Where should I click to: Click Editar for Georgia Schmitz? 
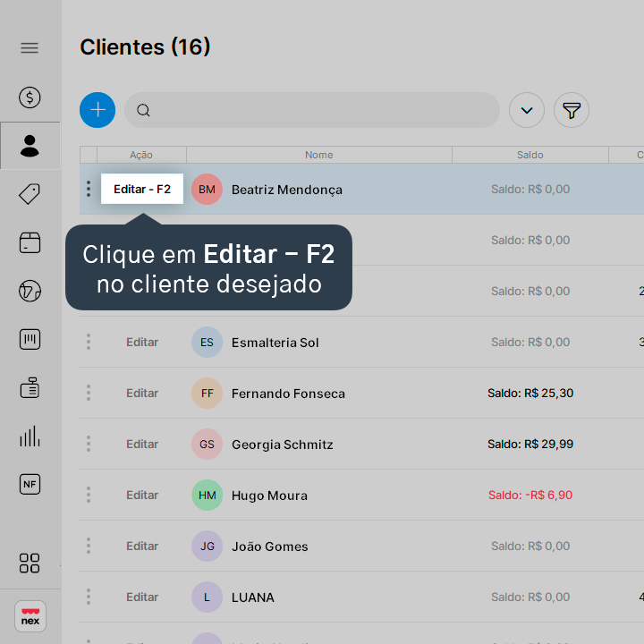(x=142, y=444)
